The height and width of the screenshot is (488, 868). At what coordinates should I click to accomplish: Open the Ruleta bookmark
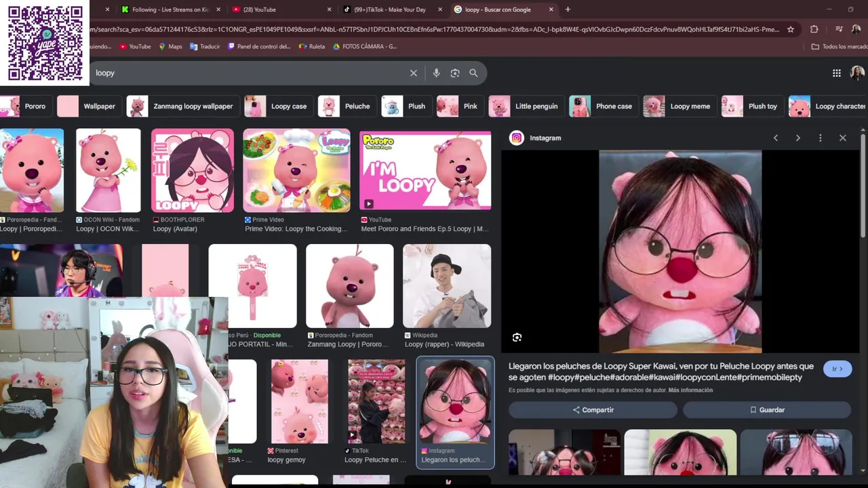(312, 46)
